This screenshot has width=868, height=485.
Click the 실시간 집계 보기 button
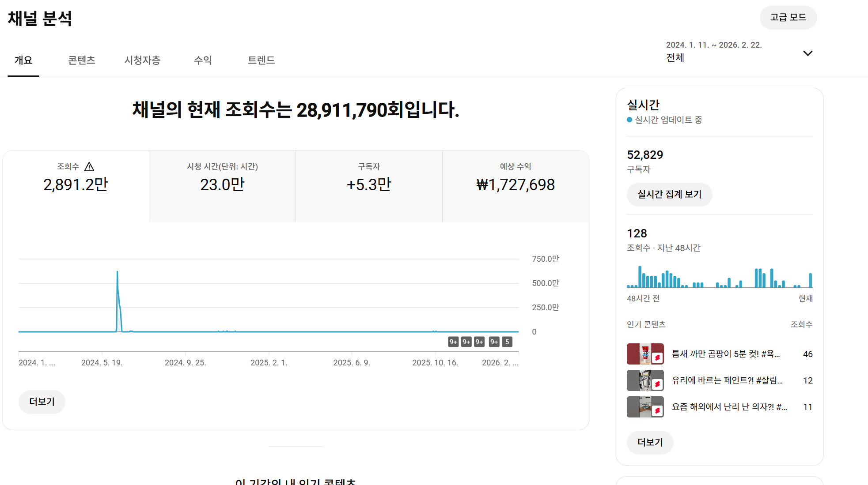coord(669,195)
